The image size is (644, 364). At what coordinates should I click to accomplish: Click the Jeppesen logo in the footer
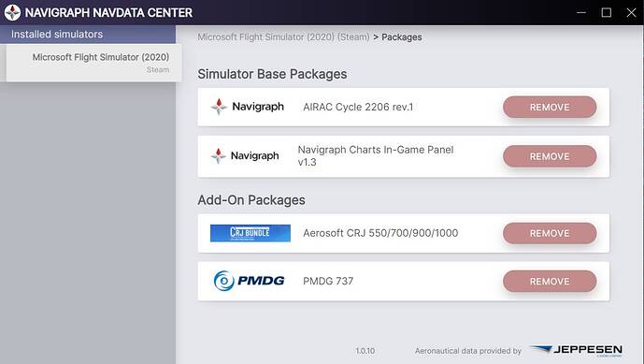(x=576, y=350)
